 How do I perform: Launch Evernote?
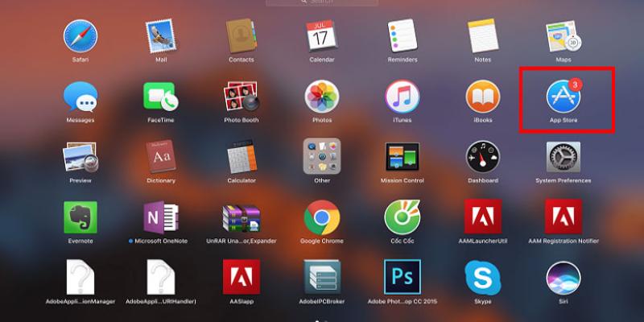pyautogui.click(x=80, y=217)
